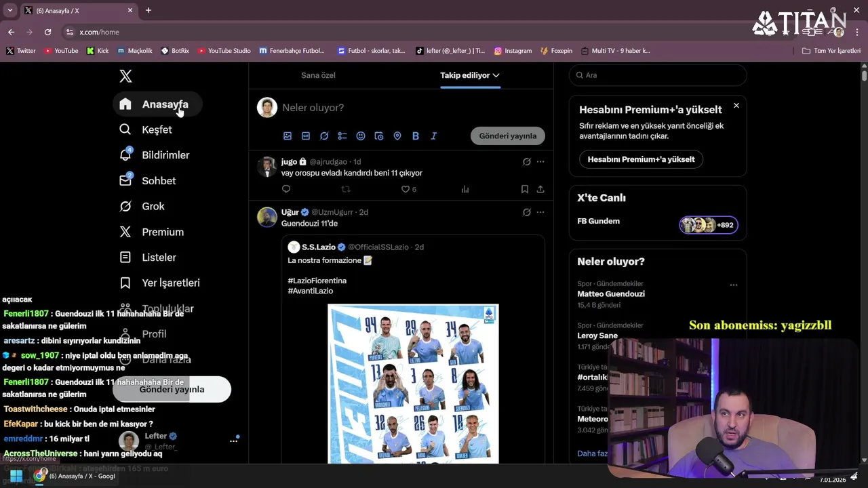This screenshot has width=868, height=488.
Task: Apply italic formatting in composer
Action: (x=434, y=136)
